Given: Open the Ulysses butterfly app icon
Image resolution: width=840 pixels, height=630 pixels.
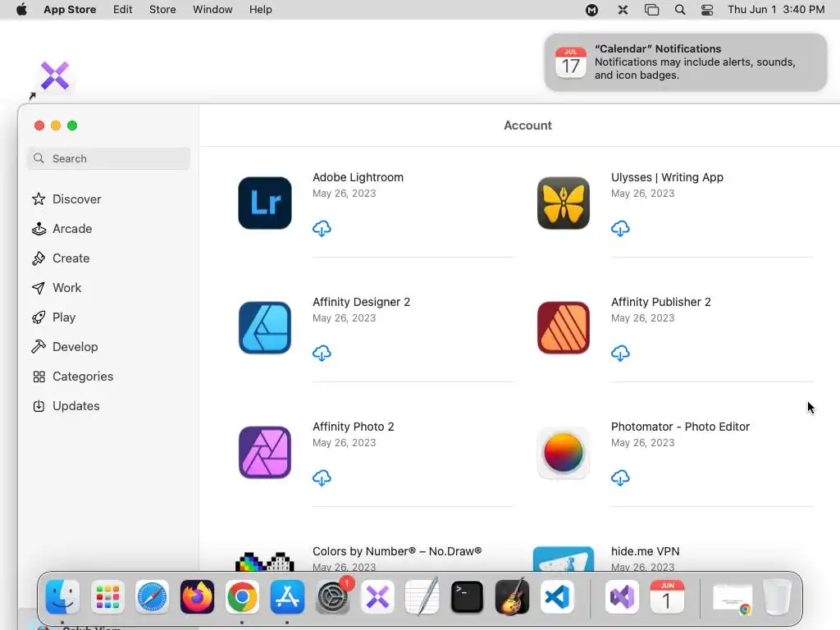Looking at the screenshot, I should pos(563,203).
